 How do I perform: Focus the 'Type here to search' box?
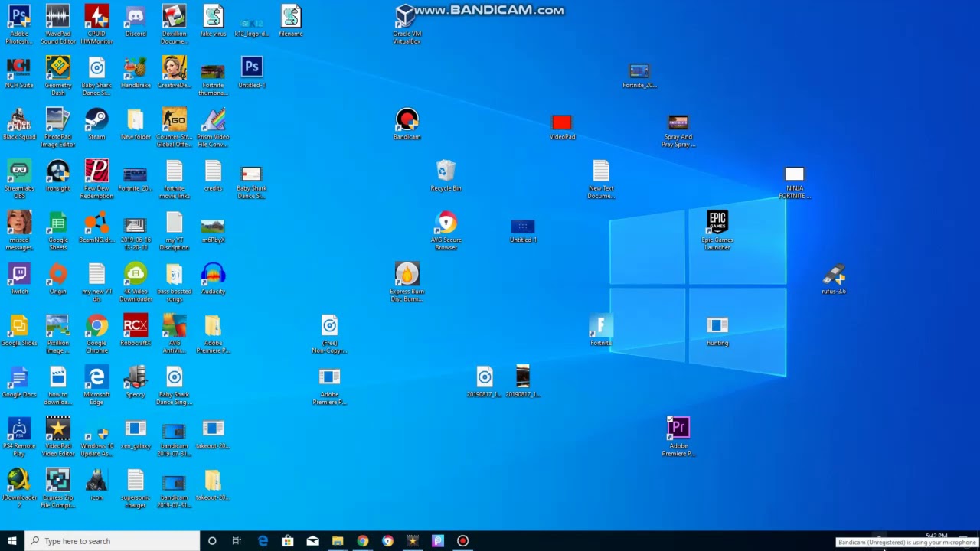click(x=112, y=541)
